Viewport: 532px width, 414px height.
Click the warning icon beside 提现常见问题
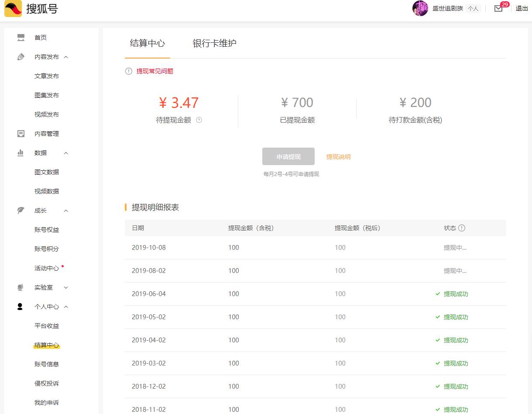(x=129, y=71)
